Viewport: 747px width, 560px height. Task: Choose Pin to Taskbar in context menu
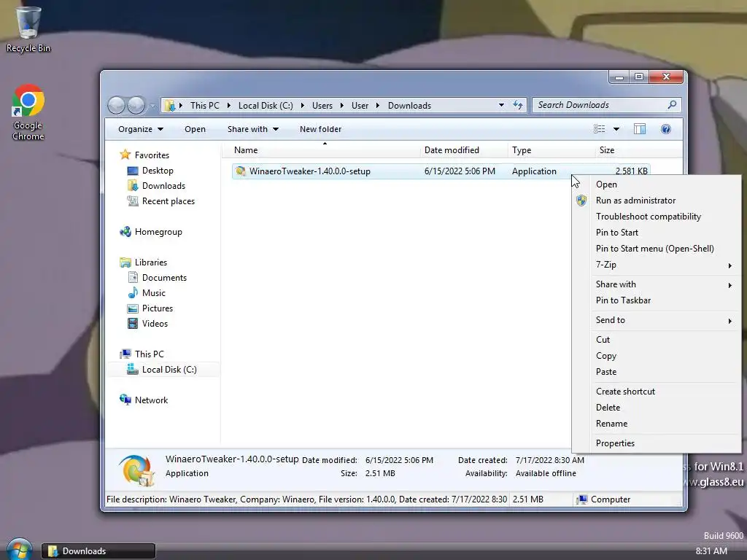click(657, 300)
